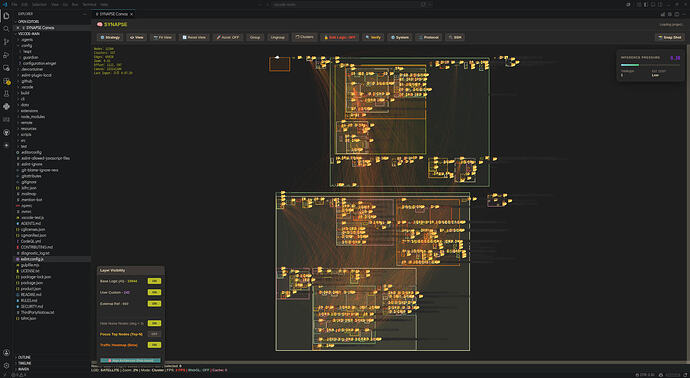This screenshot has width=690, height=378.
Task: Open the File menu
Action: [x=14, y=4]
